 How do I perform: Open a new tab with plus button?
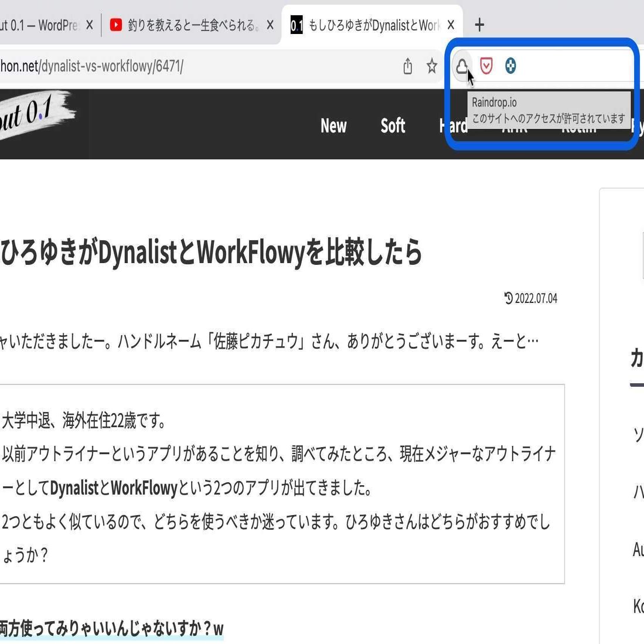click(x=479, y=25)
